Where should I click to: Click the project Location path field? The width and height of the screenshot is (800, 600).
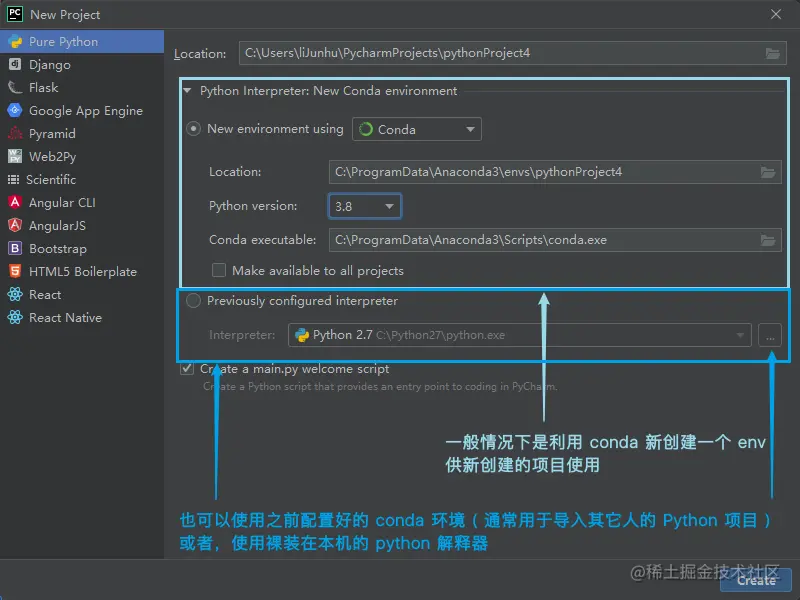coord(512,53)
